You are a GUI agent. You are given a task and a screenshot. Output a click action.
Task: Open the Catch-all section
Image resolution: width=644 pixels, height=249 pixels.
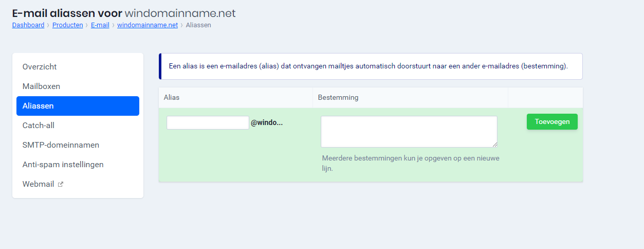[39, 126]
